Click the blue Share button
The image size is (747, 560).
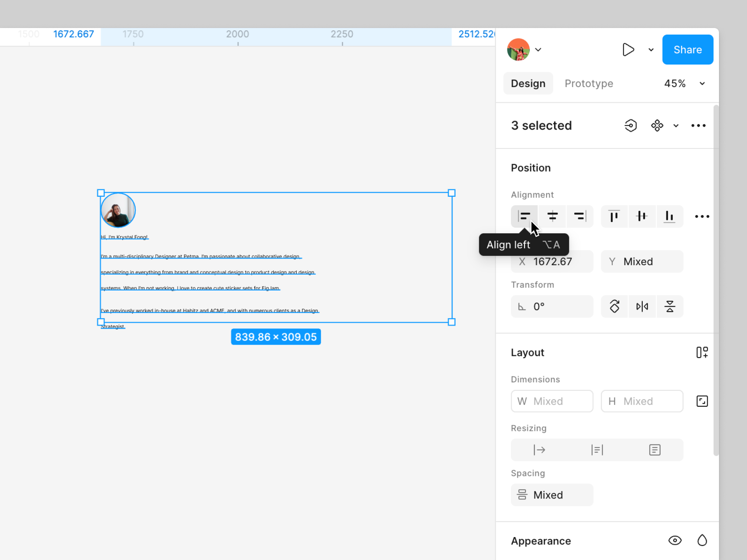(687, 50)
